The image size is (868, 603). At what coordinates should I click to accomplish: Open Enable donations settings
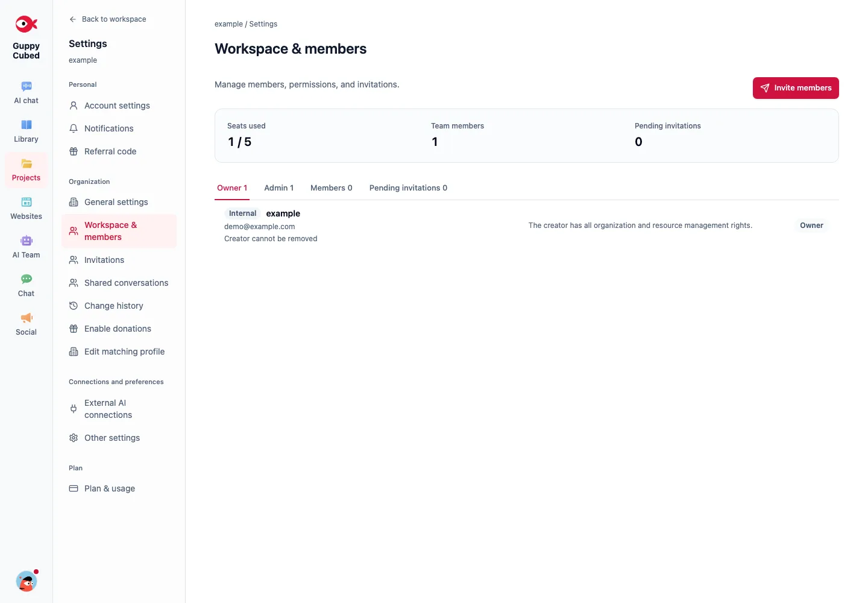tap(119, 329)
